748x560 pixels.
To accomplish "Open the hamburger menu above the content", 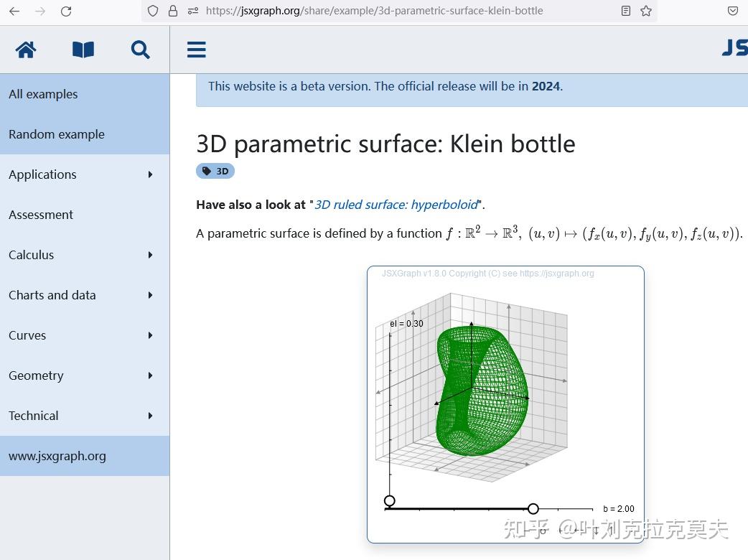I will pyautogui.click(x=196, y=49).
